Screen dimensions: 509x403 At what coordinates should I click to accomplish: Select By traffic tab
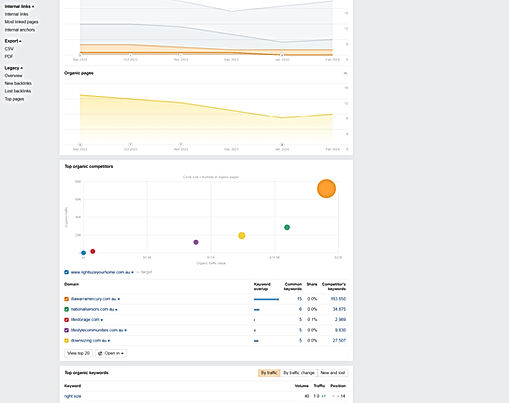pos(269,373)
